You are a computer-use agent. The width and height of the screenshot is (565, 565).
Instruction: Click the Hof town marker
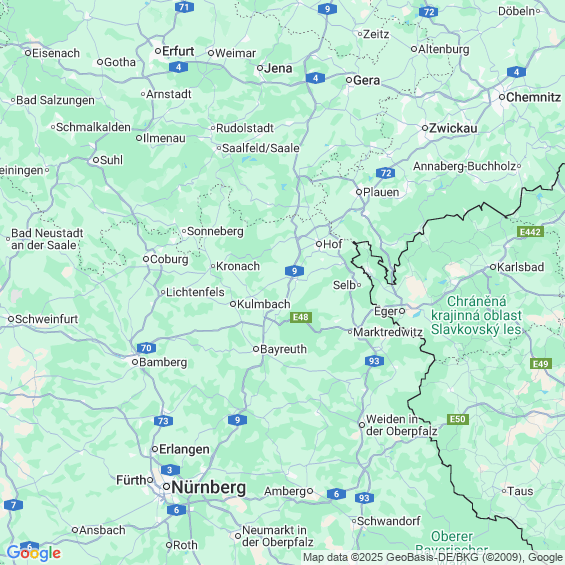pyautogui.click(x=319, y=244)
